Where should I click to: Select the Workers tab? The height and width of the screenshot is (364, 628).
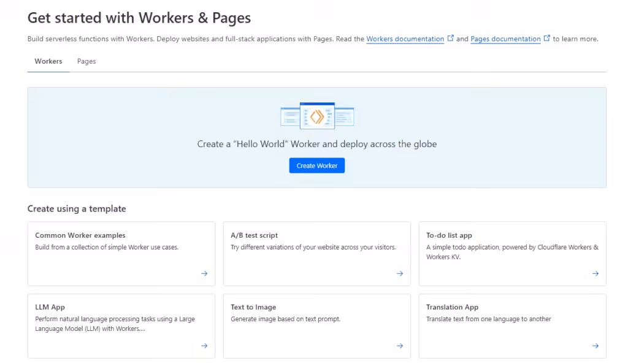tap(48, 61)
